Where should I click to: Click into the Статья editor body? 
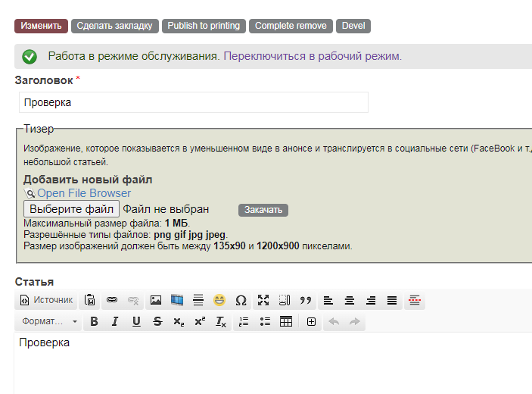273,364
